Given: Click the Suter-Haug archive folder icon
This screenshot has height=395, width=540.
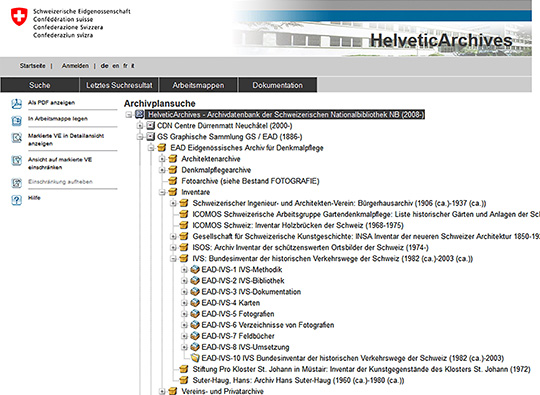Looking at the screenshot, I should tap(184, 380).
